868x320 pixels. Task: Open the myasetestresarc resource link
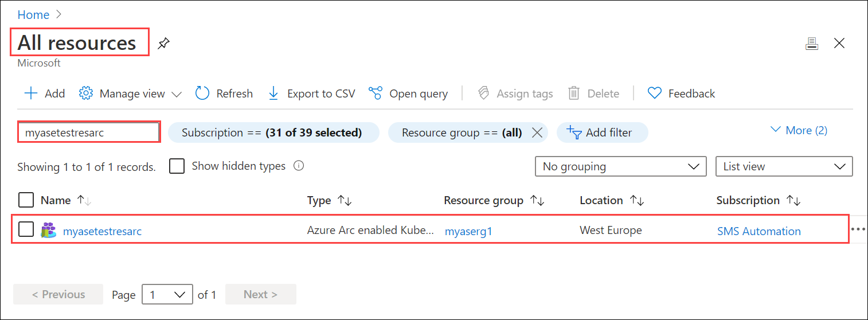click(x=102, y=231)
